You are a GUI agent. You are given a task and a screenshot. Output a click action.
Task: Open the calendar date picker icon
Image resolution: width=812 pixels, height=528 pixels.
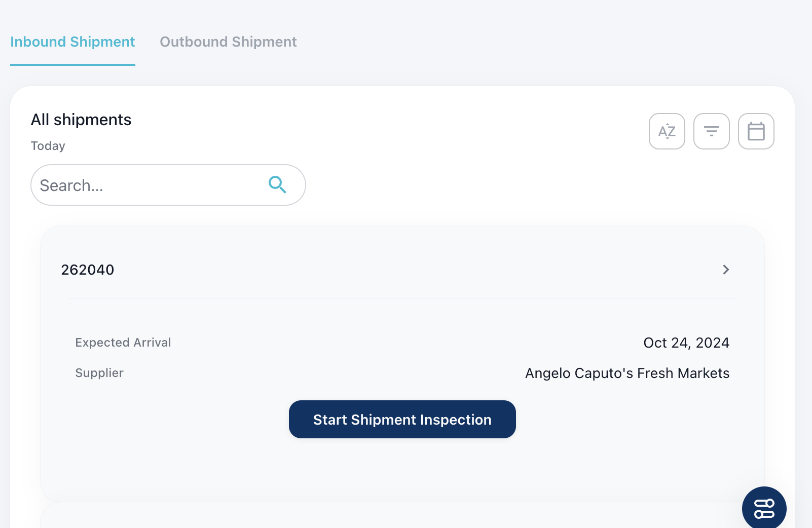756,131
